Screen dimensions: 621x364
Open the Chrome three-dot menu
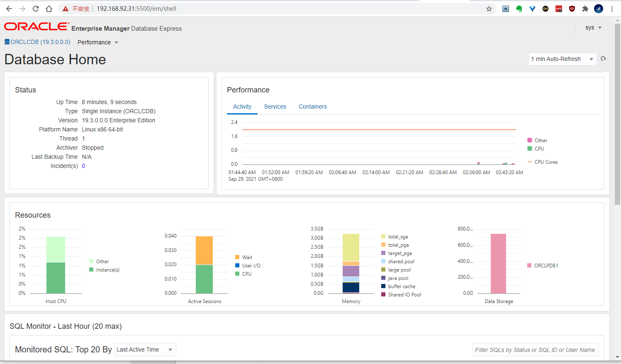coord(612,9)
